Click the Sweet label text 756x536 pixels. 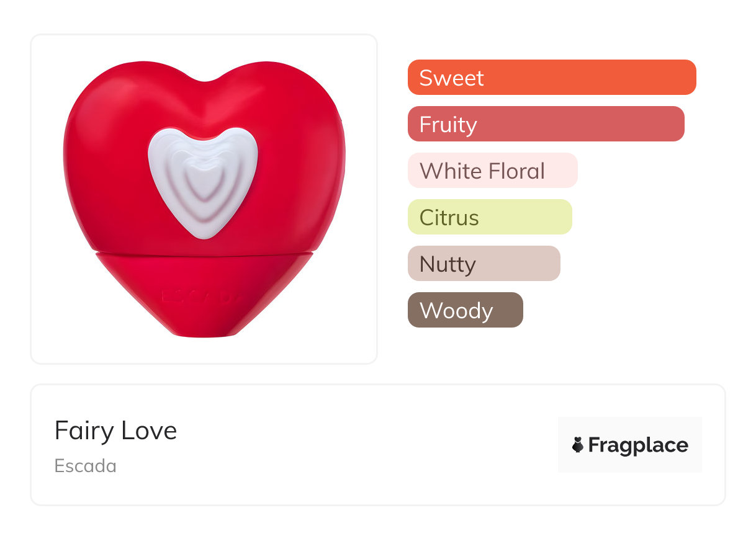coord(451,78)
